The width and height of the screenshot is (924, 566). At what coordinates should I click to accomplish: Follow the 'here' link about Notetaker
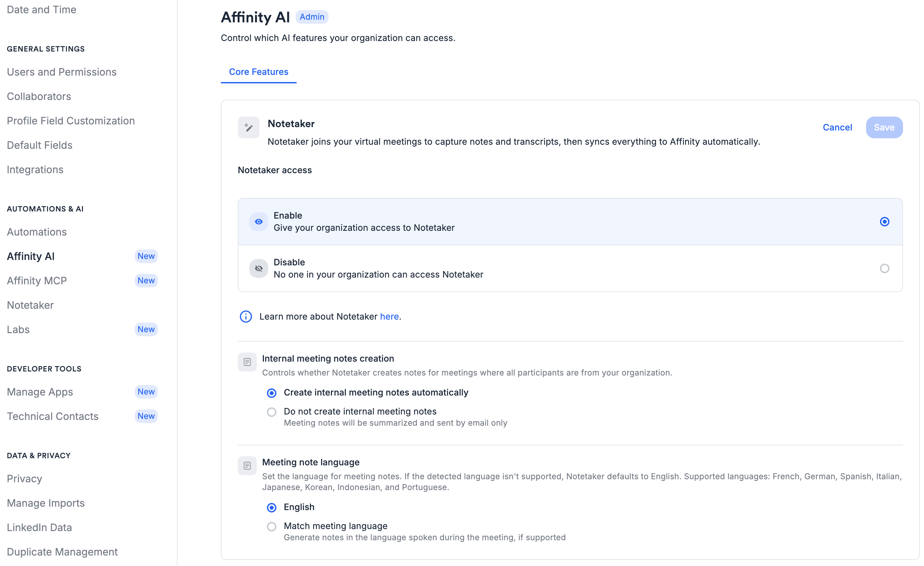(389, 317)
